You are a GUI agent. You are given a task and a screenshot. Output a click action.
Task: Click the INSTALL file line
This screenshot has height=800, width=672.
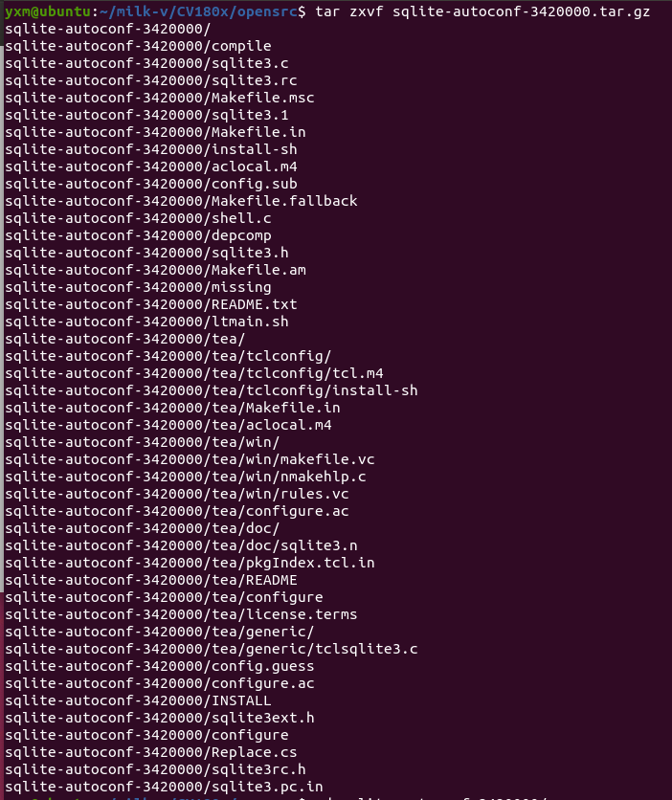[138, 701]
